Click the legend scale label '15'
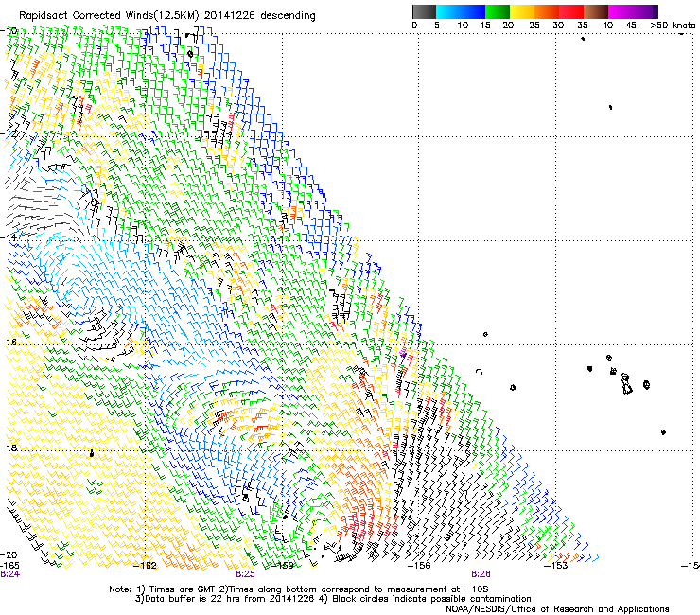This screenshot has width=700, height=615. tap(485, 26)
